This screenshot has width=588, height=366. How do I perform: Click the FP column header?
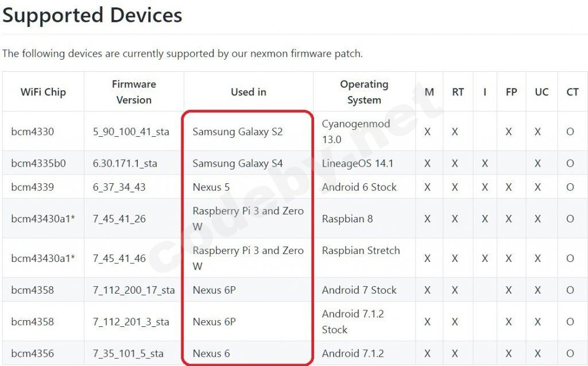tap(511, 92)
